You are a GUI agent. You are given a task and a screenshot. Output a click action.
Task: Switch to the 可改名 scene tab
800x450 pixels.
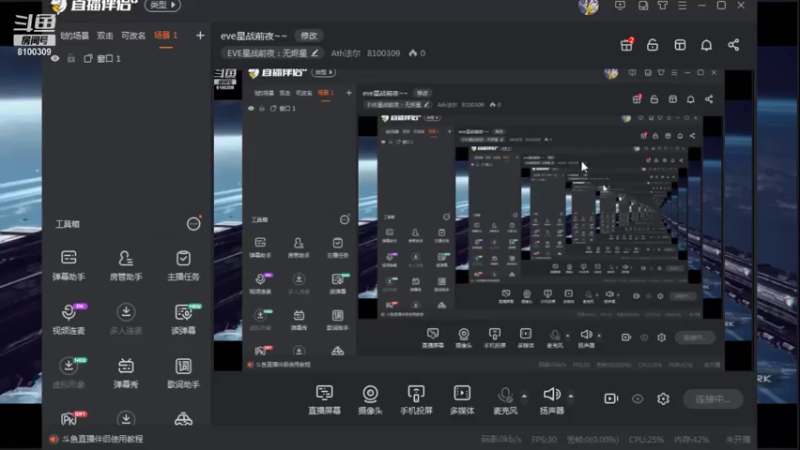[x=133, y=36]
